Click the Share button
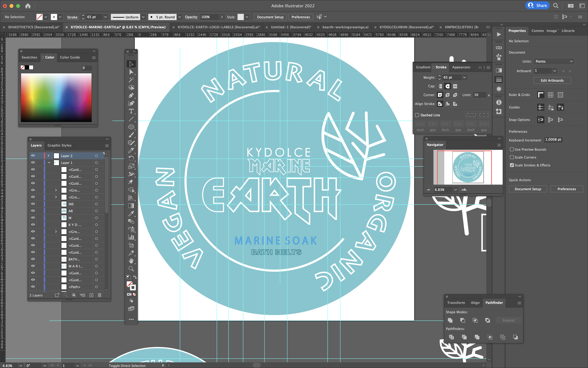Screen dimensions: 588x368 (x=537, y=6)
